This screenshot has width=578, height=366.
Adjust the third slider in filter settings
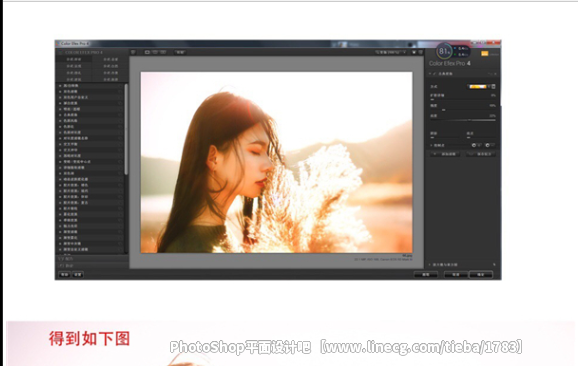pyautogui.click(x=463, y=120)
